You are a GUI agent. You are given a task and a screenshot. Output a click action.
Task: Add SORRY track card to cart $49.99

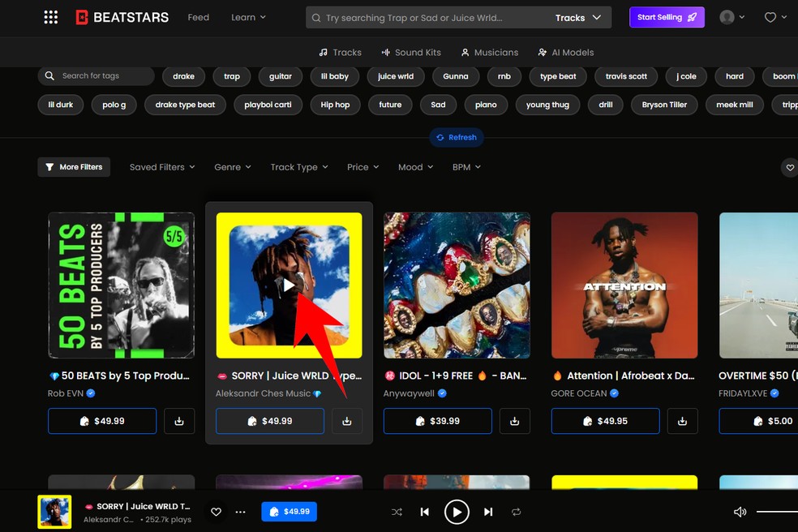click(x=270, y=421)
